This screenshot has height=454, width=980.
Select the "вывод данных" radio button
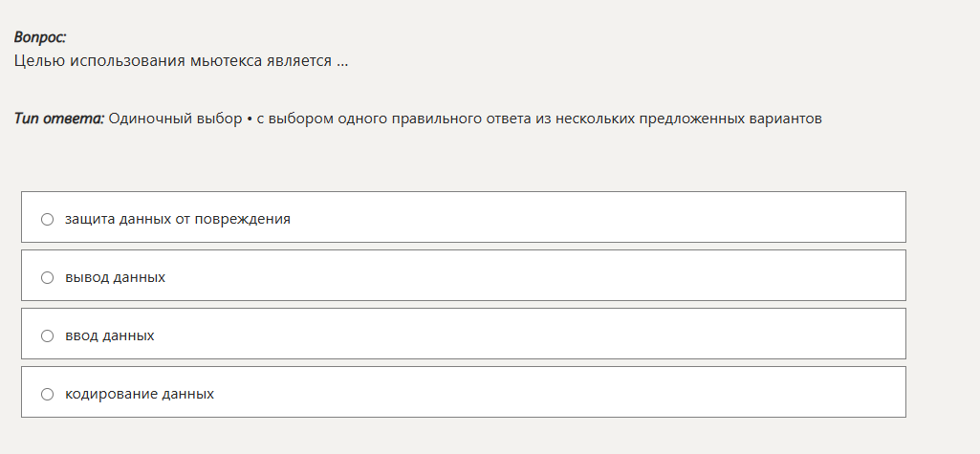click(x=47, y=278)
